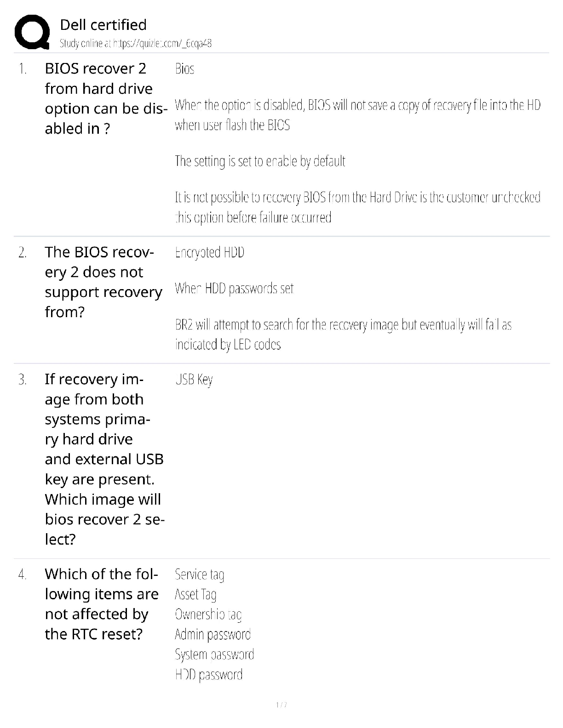Click the 'USB Key' answer
This screenshot has width=563, height=728.
[194, 380]
